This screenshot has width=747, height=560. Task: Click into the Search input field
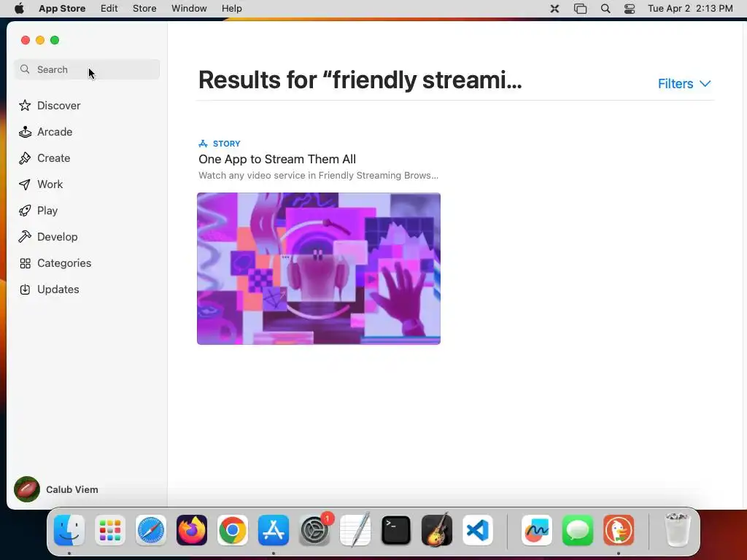click(87, 69)
